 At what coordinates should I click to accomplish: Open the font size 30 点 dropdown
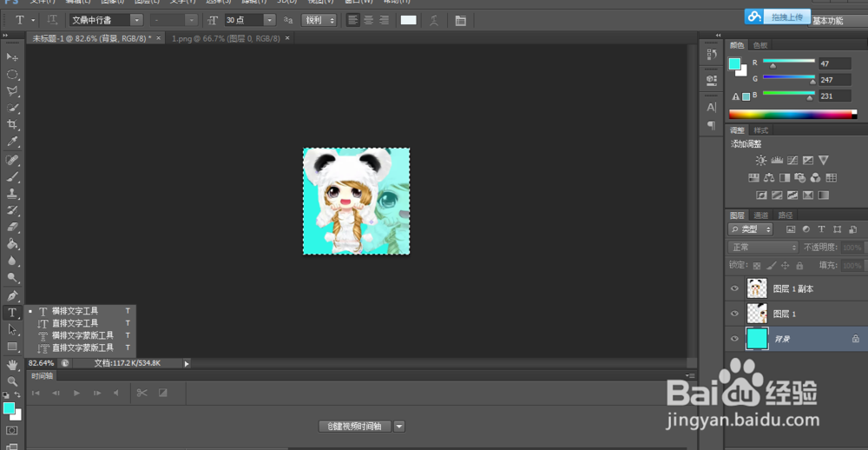tap(270, 20)
